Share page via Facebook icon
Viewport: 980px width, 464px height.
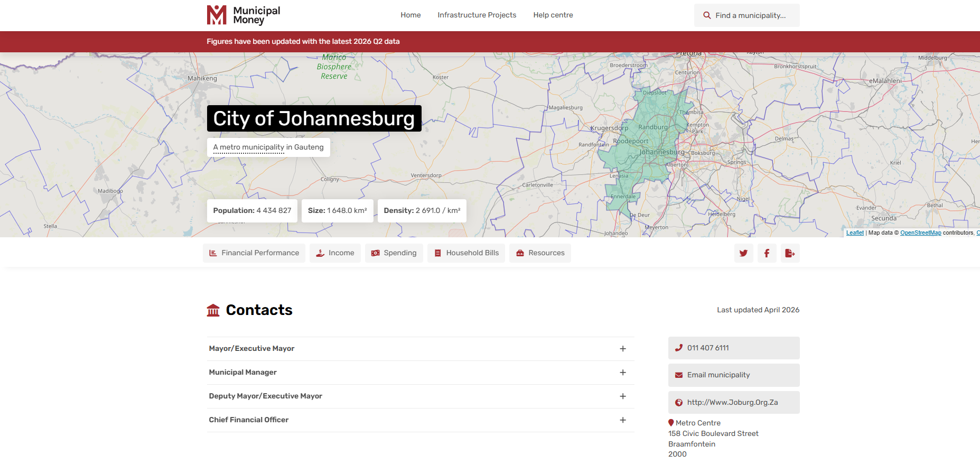767,253
